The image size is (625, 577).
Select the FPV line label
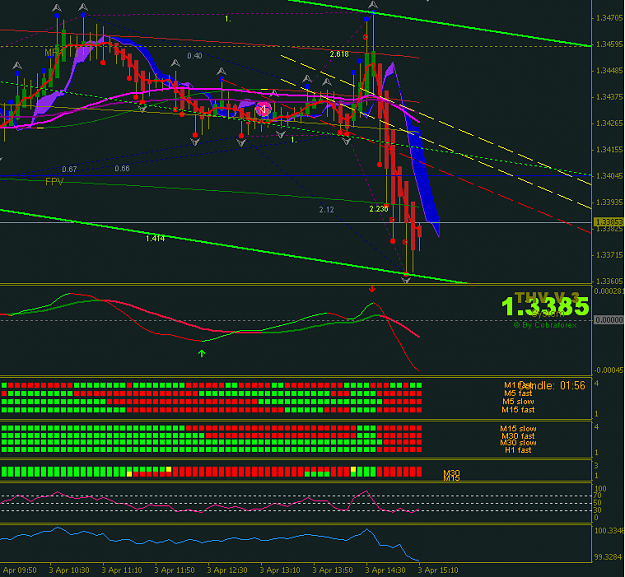point(54,182)
